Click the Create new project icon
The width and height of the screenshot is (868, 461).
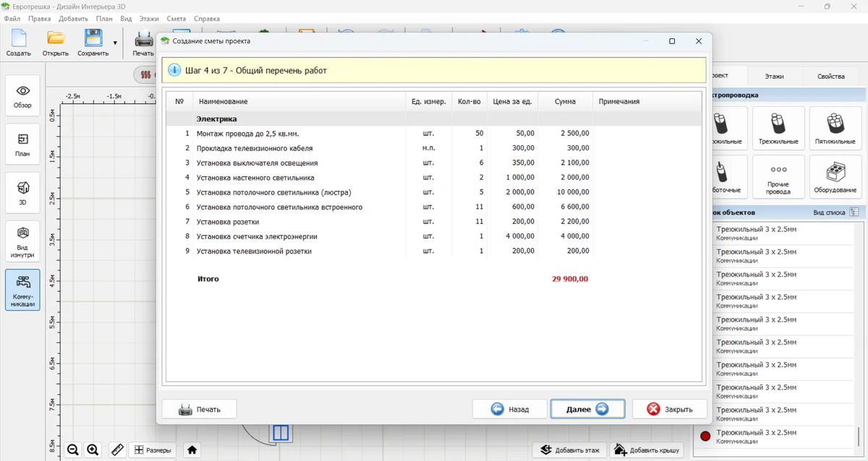pos(18,43)
